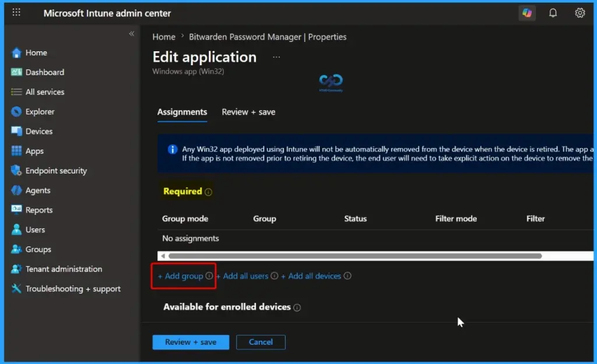
Task: Switch to the Review + save tab
Action: point(248,112)
